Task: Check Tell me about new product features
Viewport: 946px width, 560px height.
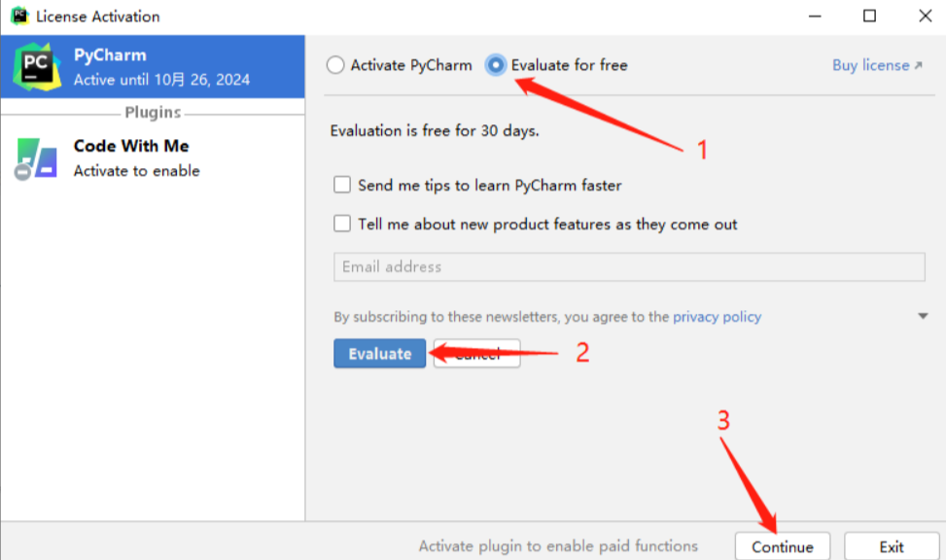Action: point(342,224)
